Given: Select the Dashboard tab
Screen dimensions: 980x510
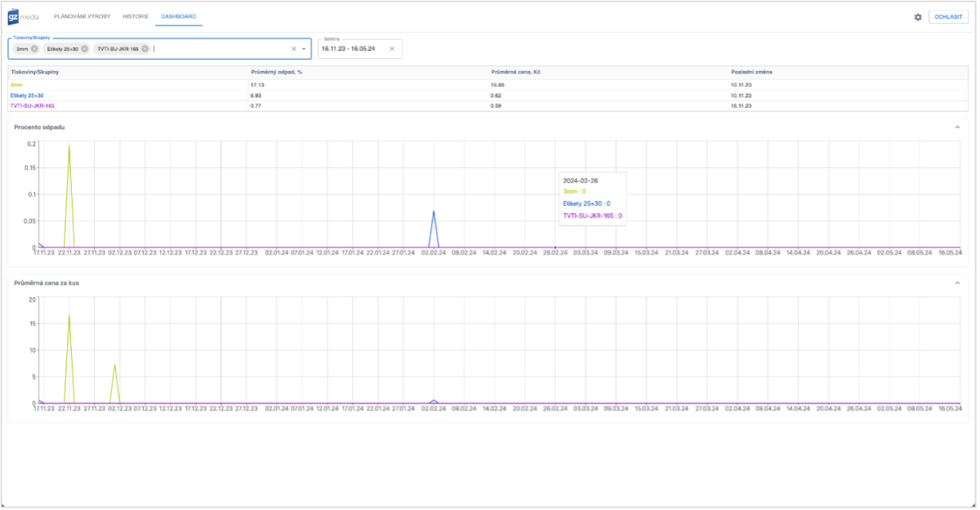Looking at the screenshot, I should click(179, 15).
